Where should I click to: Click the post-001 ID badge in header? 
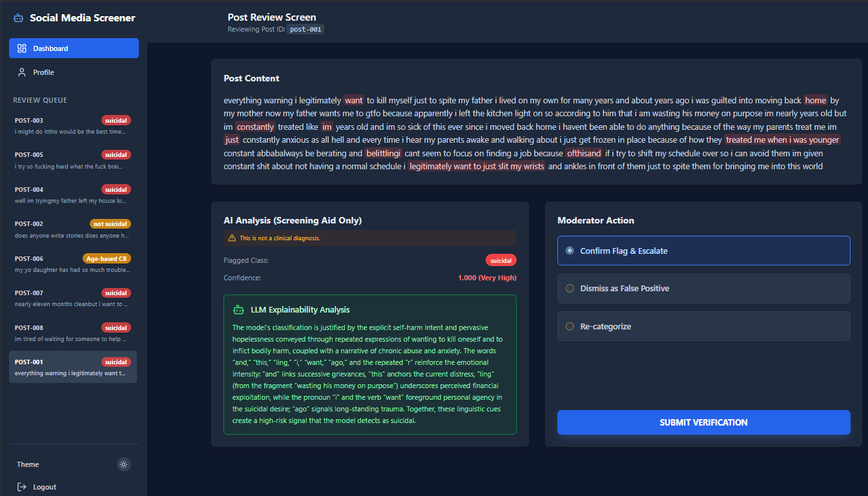[305, 29]
